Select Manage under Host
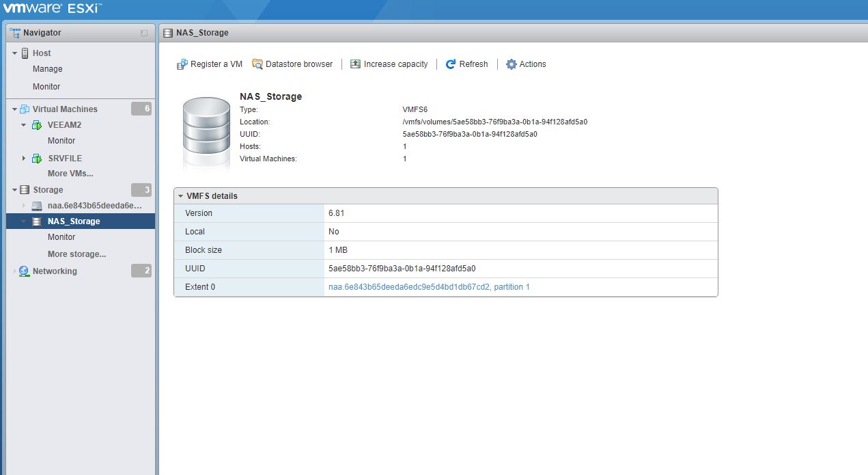Viewport: 868px width, 475px height. click(x=47, y=69)
